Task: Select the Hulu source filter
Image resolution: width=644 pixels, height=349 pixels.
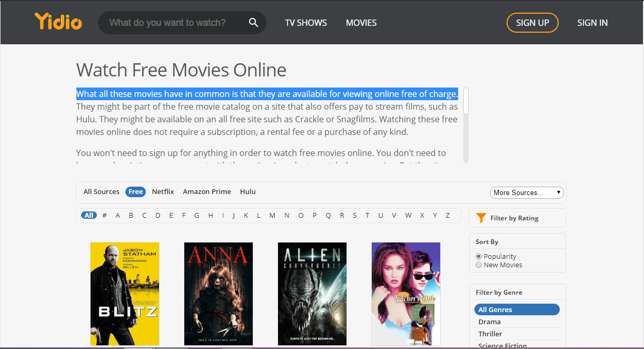Action: pos(247,191)
